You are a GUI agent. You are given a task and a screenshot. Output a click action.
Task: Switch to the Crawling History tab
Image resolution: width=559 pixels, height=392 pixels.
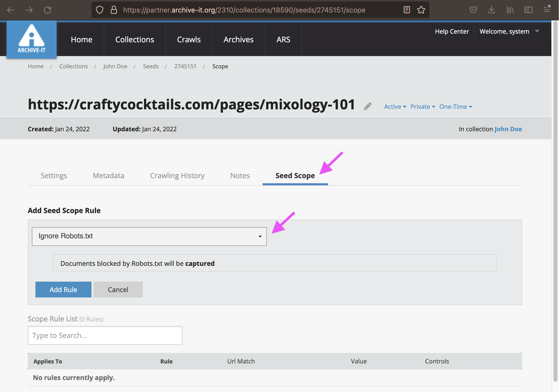point(177,176)
